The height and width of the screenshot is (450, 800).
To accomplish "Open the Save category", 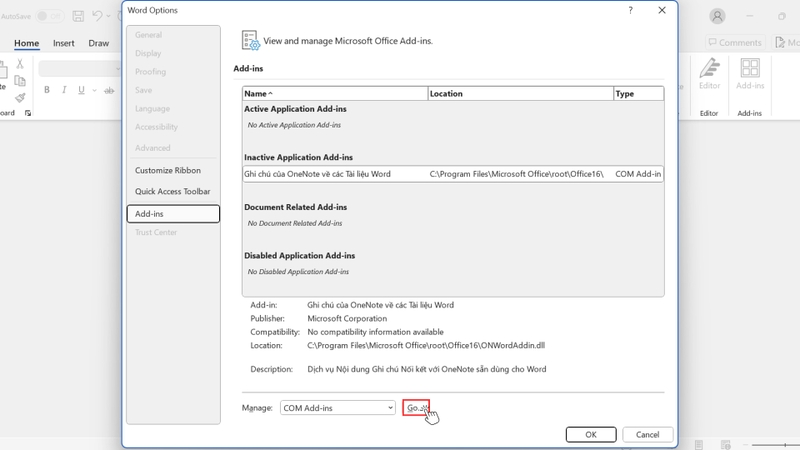I will click(x=143, y=90).
